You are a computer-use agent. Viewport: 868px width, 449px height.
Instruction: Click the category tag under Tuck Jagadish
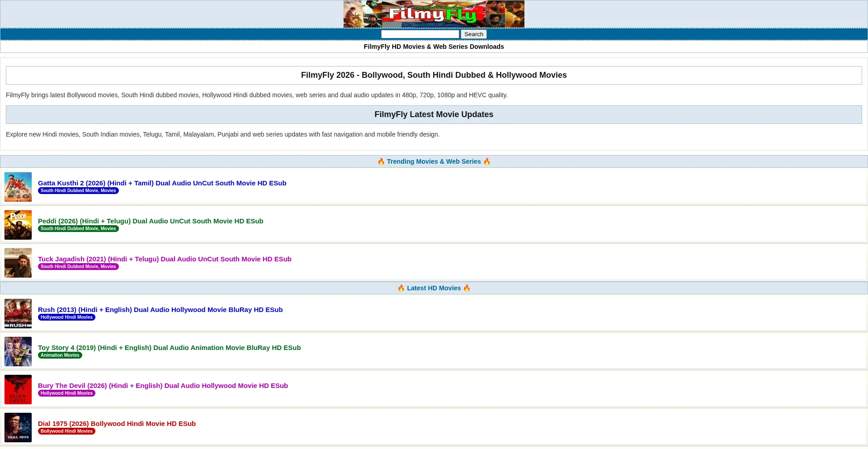pyautogui.click(x=78, y=267)
